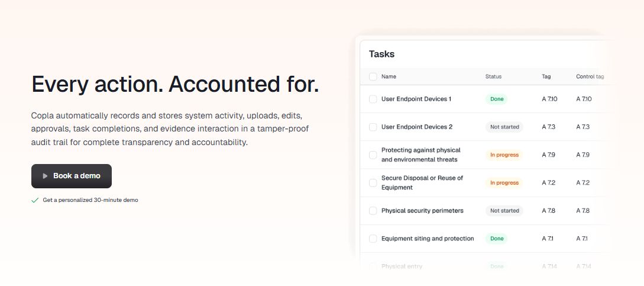The width and height of the screenshot is (644, 286).
Task: Click the Tag column header
Action: (x=546, y=76)
